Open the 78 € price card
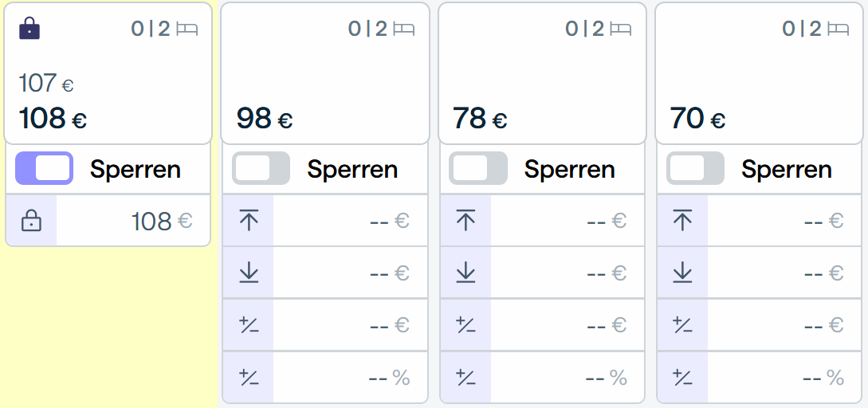868x408 pixels. 542,73
